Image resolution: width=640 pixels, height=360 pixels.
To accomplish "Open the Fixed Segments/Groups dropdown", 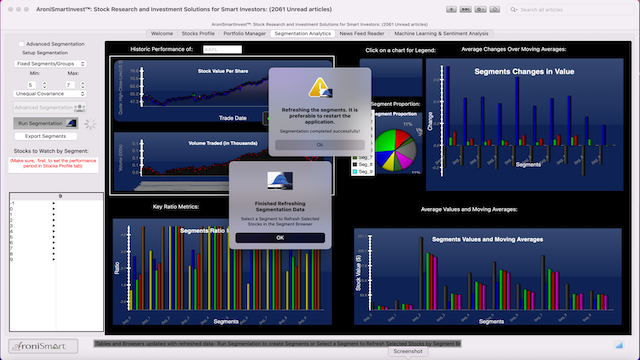I will tap(50, 64).
